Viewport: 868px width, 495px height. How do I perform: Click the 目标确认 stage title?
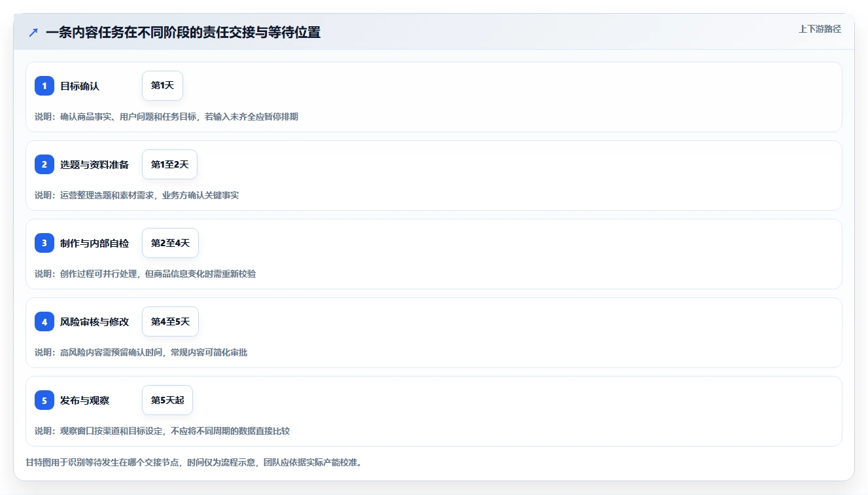(x=80, y=86)
